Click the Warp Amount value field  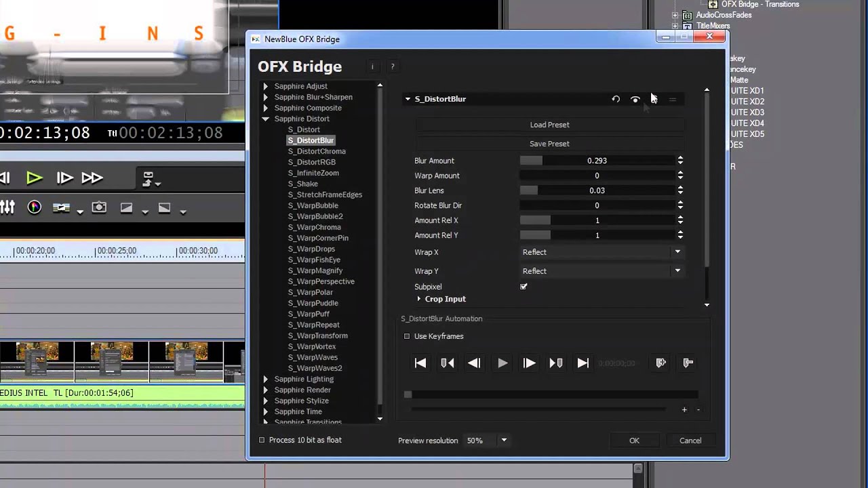tap(597, 176)
